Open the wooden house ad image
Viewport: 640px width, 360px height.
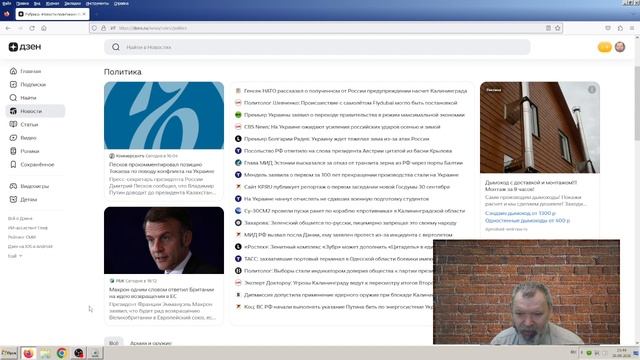pyautogui.click(x=540, y=127)
